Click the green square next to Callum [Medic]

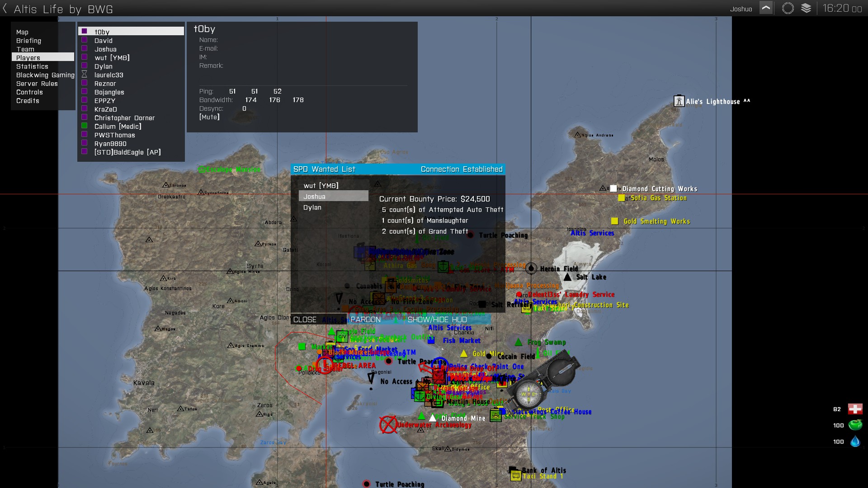click(85, 126)
